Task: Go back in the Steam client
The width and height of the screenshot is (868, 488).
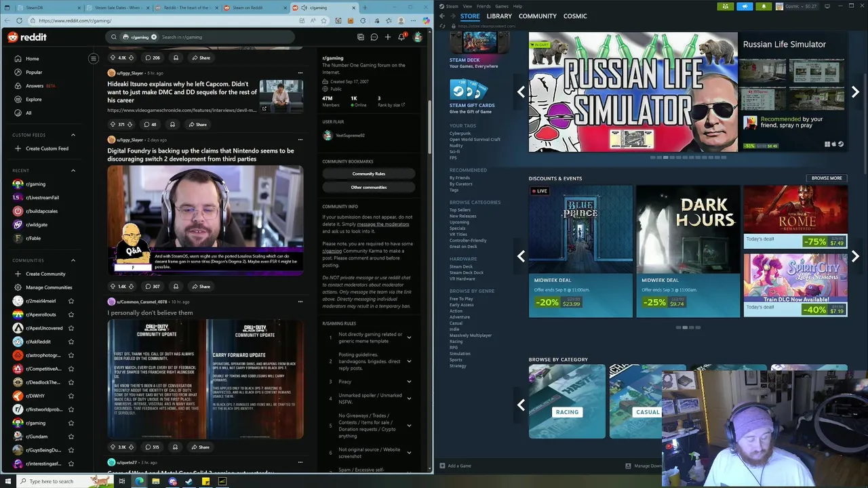Action: 441,16
